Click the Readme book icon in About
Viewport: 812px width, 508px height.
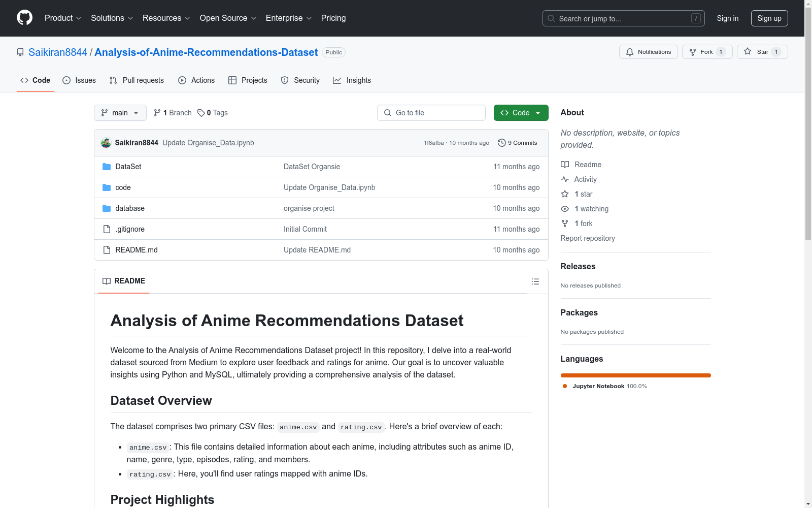[x=565, y=165]
